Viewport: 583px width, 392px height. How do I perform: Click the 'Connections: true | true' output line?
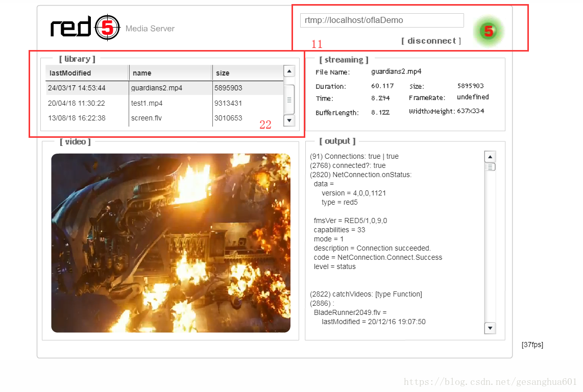click(x=354, y=156)
